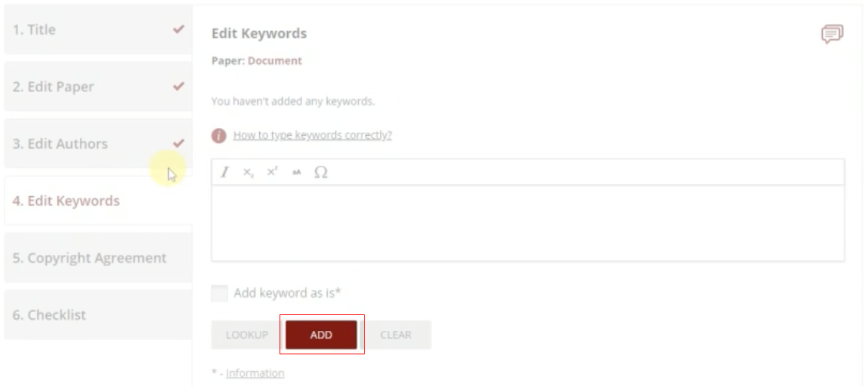Click the small caps icon

point(297,173)
